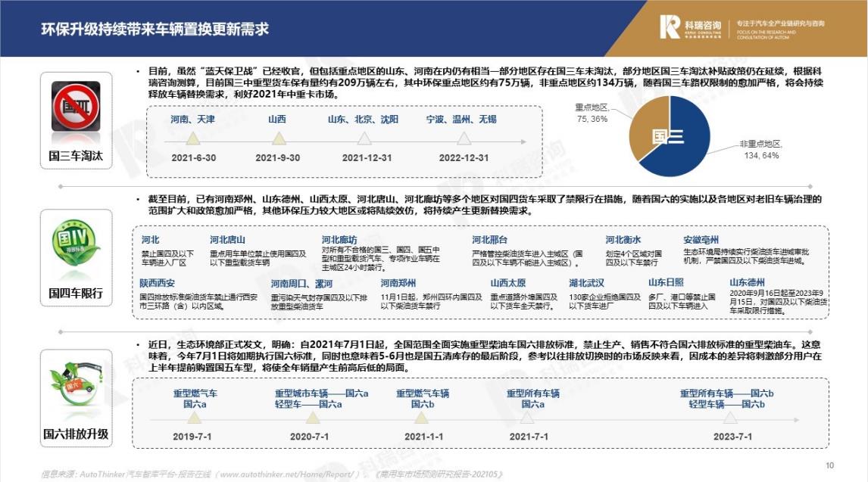Click the 重型所有车辆 国六a timeline label
Image resolution: width=868 pixels, height=482 pixels.
click(532, 399)
